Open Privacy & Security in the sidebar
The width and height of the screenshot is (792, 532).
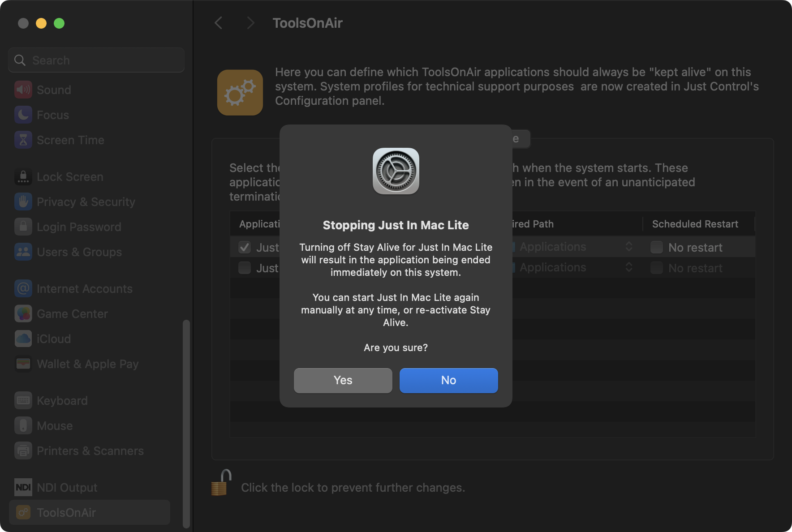point(90,202)
